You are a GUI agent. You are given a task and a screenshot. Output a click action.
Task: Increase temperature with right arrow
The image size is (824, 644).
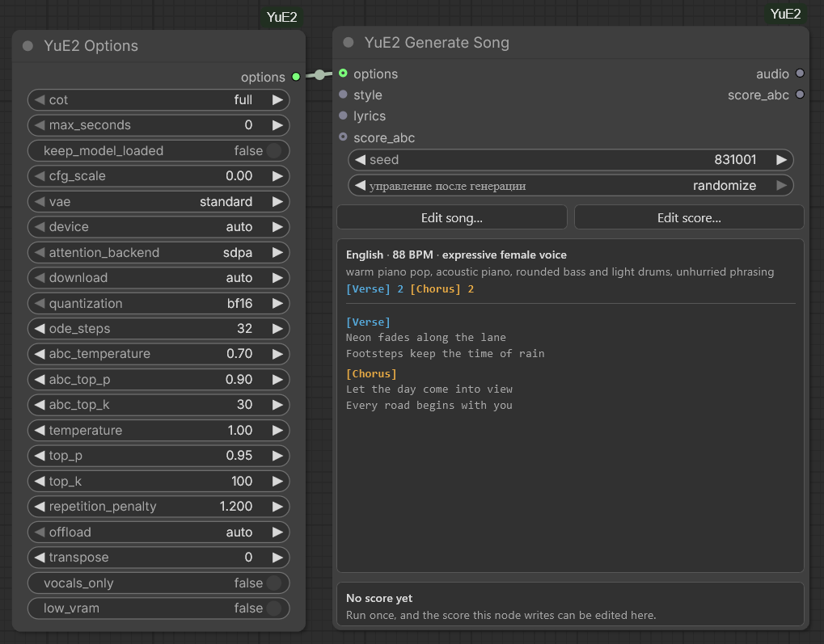277,430
